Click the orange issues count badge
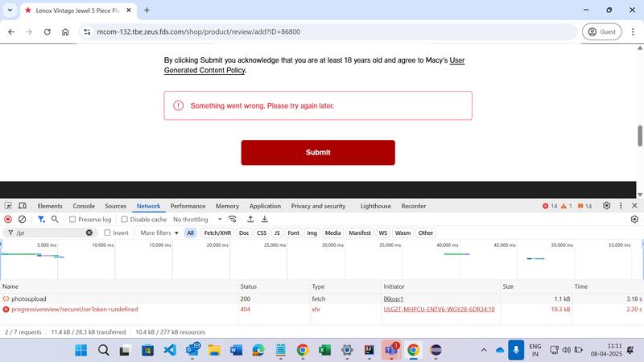 (585, 206)
